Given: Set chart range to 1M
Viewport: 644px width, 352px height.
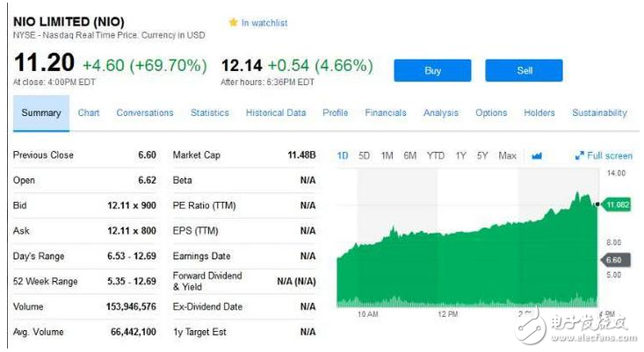Looking at the screenshot, I should (x=387, y=156).
